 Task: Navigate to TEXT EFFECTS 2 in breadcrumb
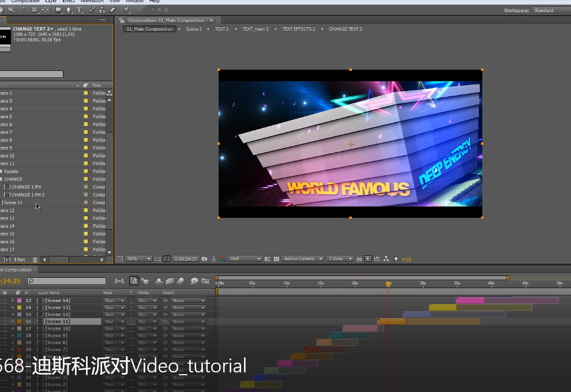click(299, 29)
